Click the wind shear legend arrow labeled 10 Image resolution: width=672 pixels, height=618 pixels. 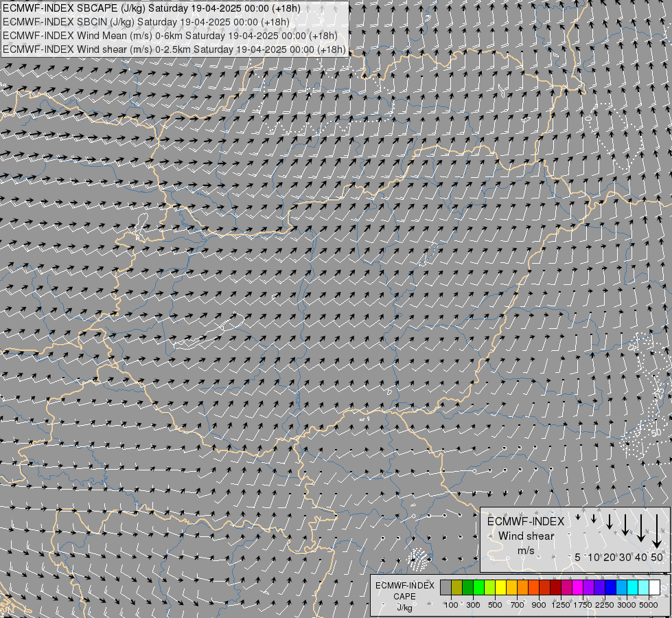(x=594, y=518)
